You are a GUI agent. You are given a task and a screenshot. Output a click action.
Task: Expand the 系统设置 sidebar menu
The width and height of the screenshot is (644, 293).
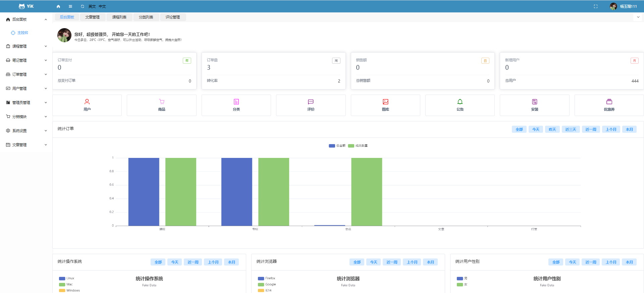tap(26, 131)
